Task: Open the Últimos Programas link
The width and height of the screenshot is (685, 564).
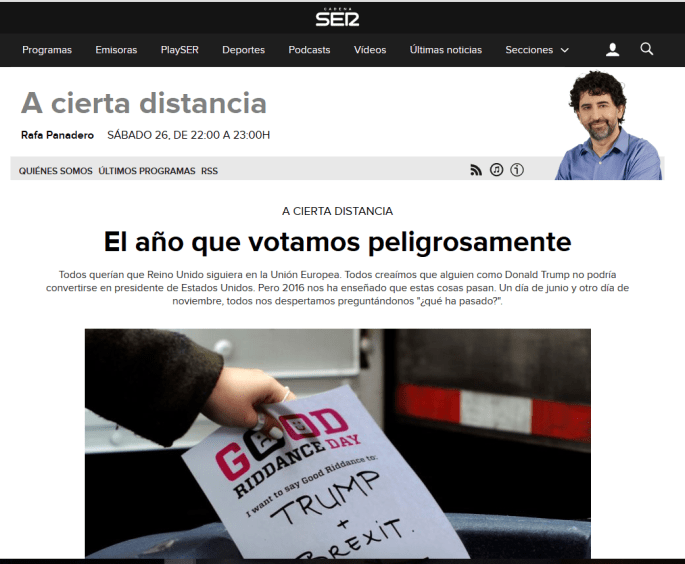Action: tap(147, 171)
